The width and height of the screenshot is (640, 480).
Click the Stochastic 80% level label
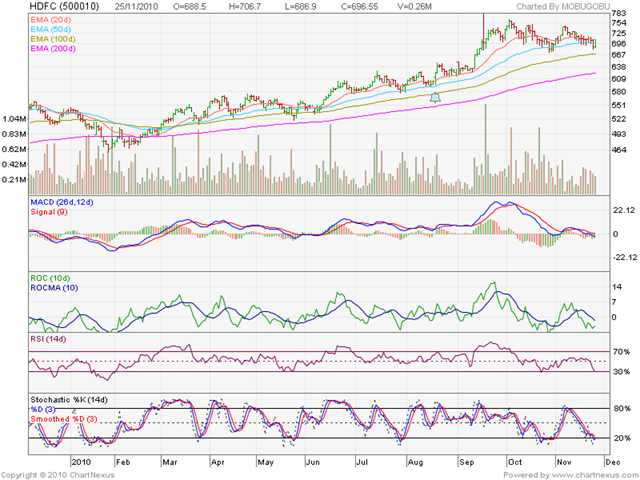tap(622, 408)
